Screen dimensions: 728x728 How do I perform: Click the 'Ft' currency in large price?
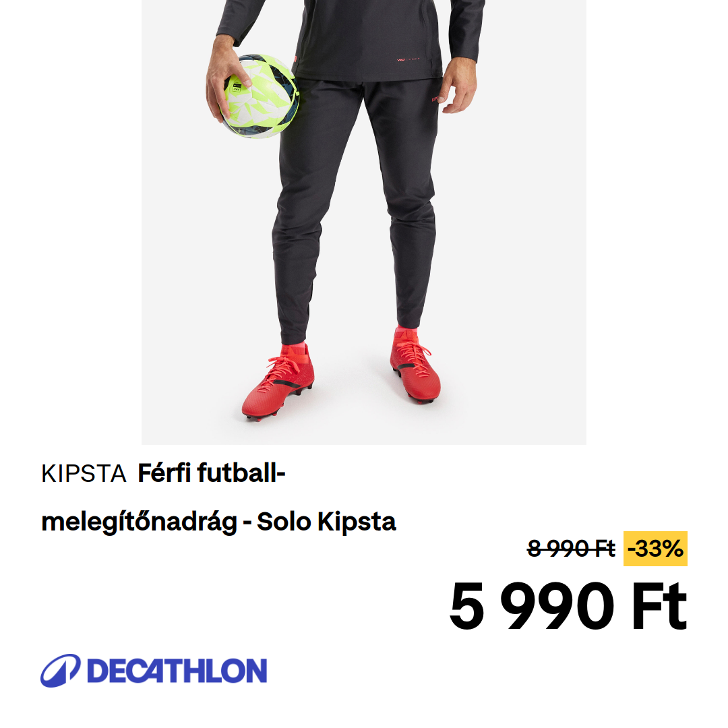[x=659, y=607]
